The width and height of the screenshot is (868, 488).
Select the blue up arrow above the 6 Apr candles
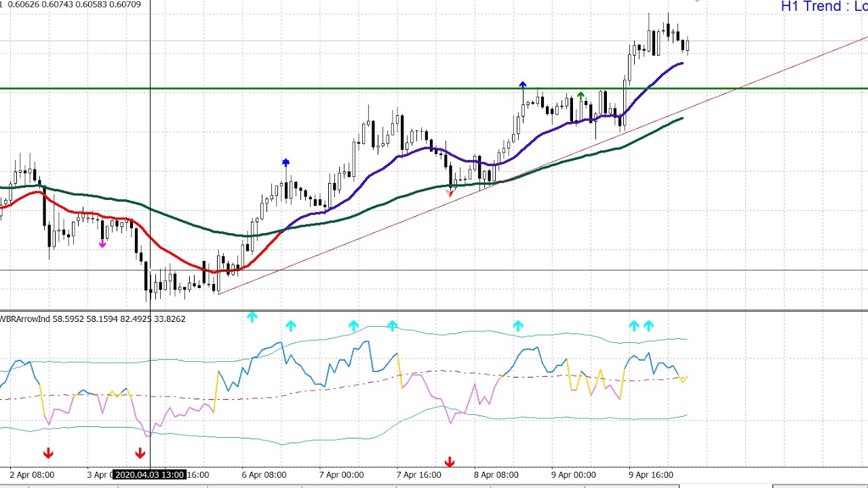pyautogui.click(x=285, y=163)
